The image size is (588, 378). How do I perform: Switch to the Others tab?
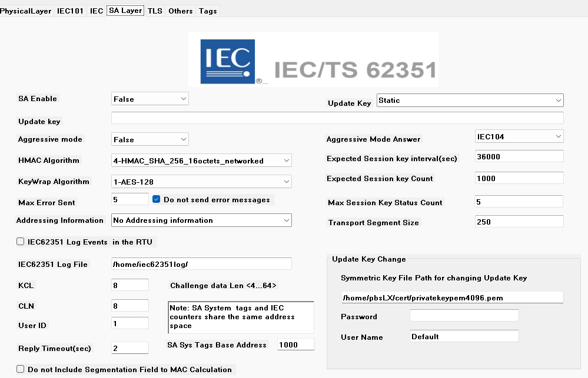point(180,10)
